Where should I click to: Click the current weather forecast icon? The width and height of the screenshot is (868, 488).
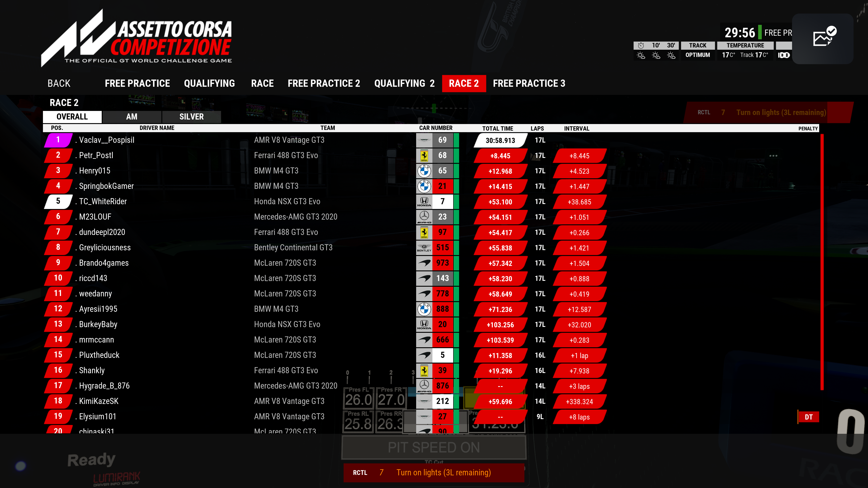click(641, 56)
